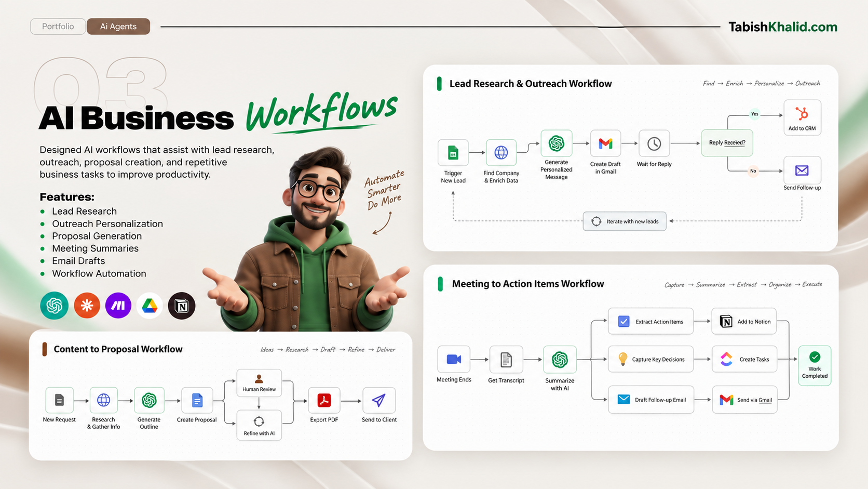Click the Summarize with AI node

click(560, 360)
